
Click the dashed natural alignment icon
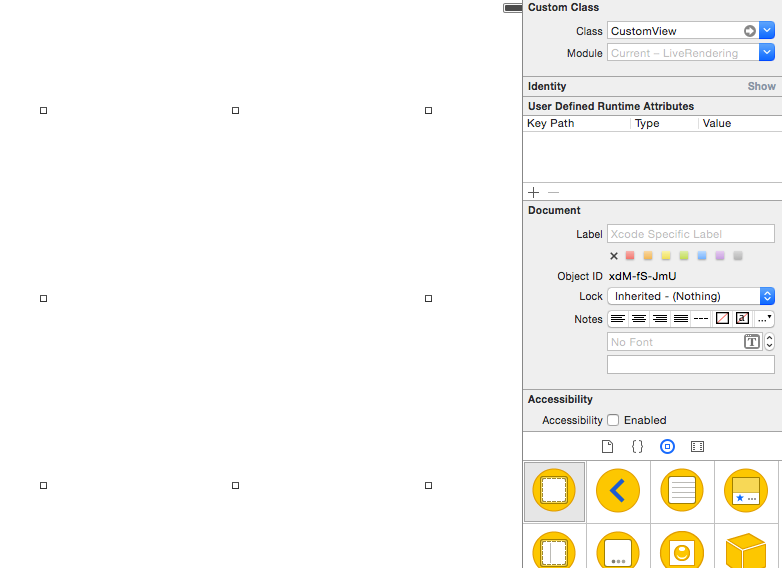tap(701, 319)
